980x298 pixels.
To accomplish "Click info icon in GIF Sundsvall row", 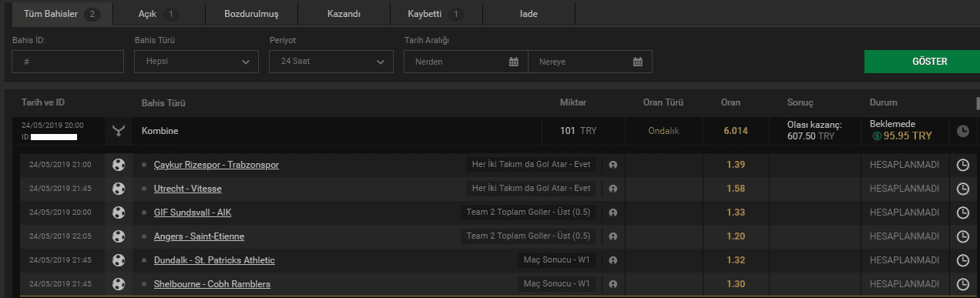I will pyautogui.click(x=613, y=213).
